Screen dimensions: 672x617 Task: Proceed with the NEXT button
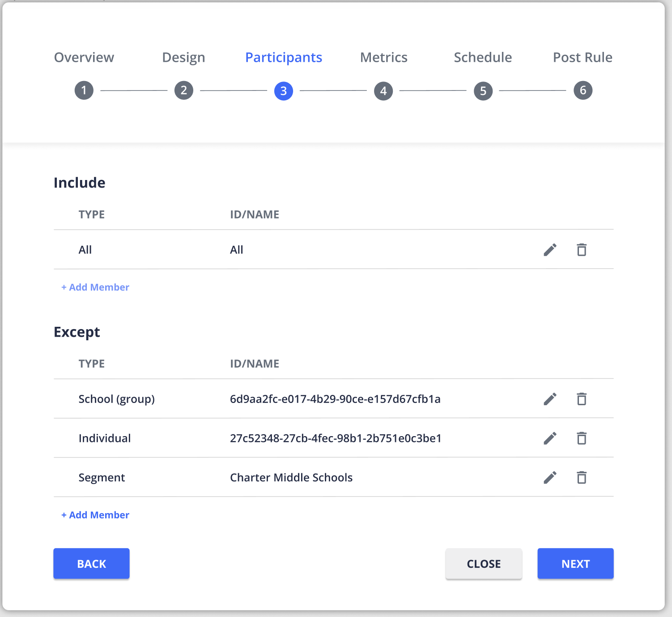pyautogui.click(x=575, y=564)
